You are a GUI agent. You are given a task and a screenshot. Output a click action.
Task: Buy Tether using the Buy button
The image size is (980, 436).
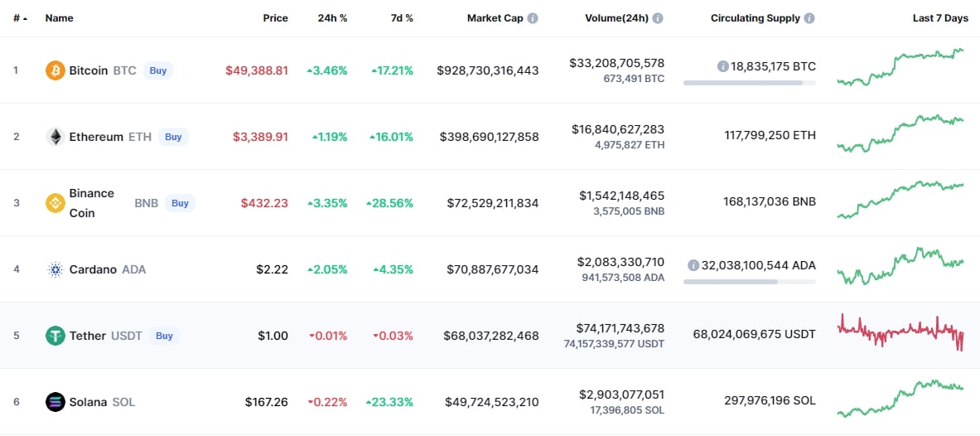point(164,336)
